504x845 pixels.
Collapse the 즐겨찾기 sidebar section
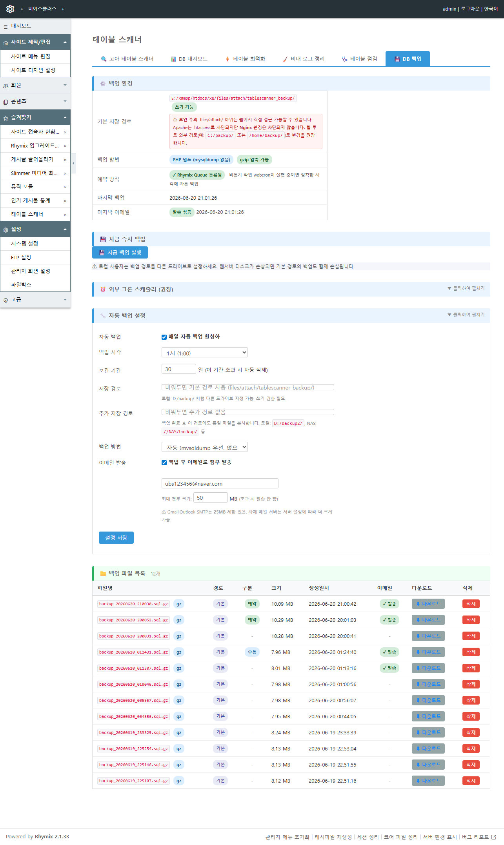[x=35, y=117]
